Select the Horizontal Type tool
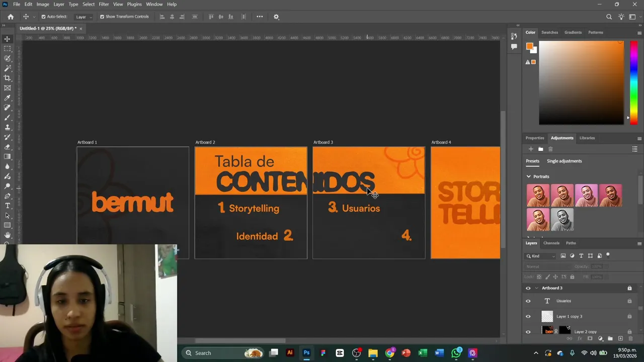The image size is (644, 362). pos(7,206)
